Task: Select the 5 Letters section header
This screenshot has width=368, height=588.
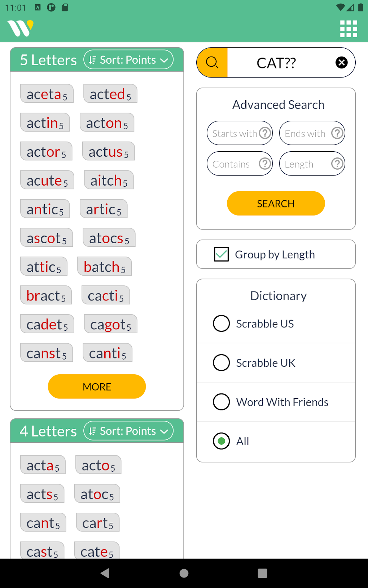Action: pyautogui.click(x=48, y=60)
